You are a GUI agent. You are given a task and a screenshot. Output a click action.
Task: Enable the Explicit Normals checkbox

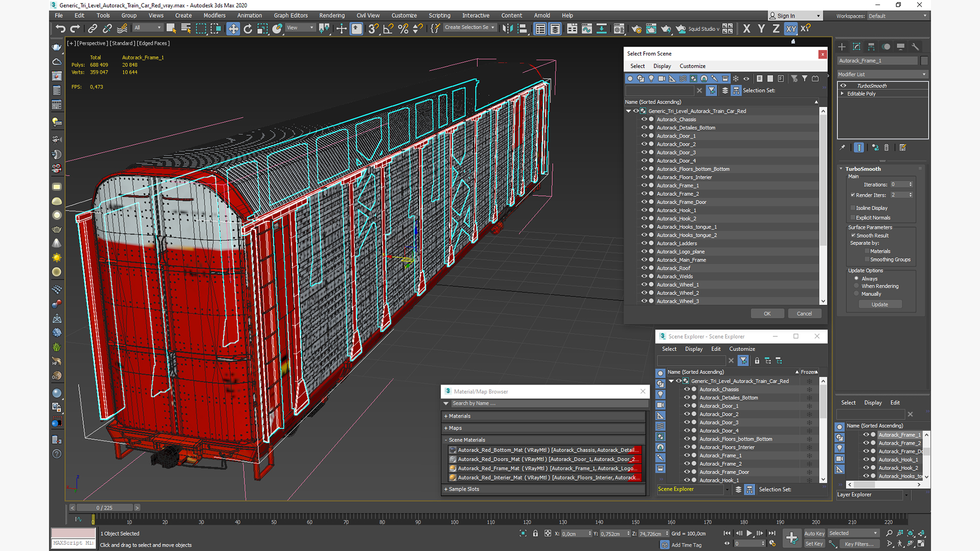click(852, 217)
